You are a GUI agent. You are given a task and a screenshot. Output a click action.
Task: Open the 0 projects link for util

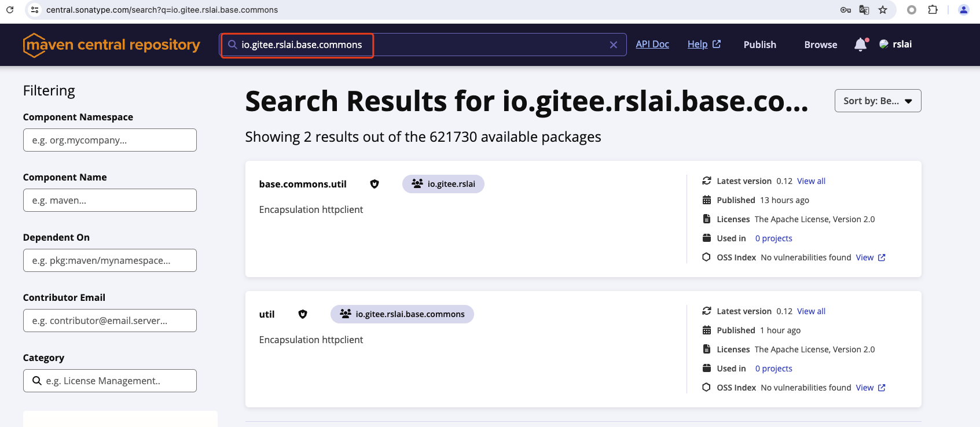pyautogui.click(x=773, y=369)
